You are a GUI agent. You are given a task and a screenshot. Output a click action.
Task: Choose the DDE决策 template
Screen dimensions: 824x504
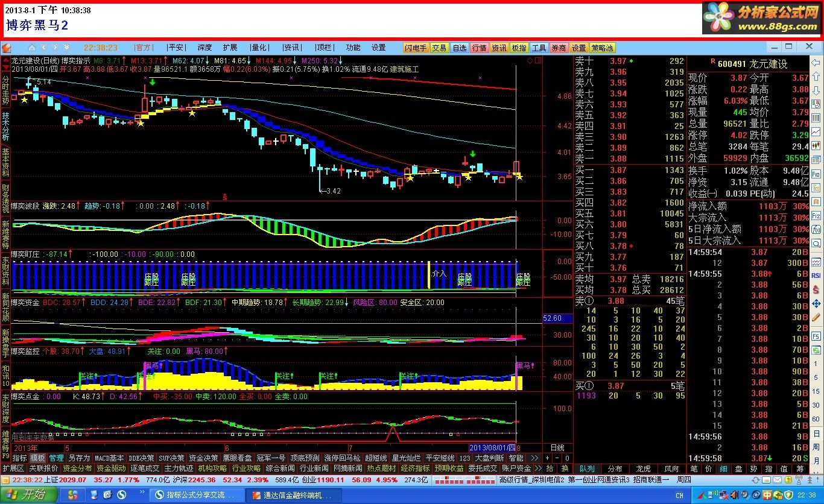pyautogui.click(x=142, y=458)
